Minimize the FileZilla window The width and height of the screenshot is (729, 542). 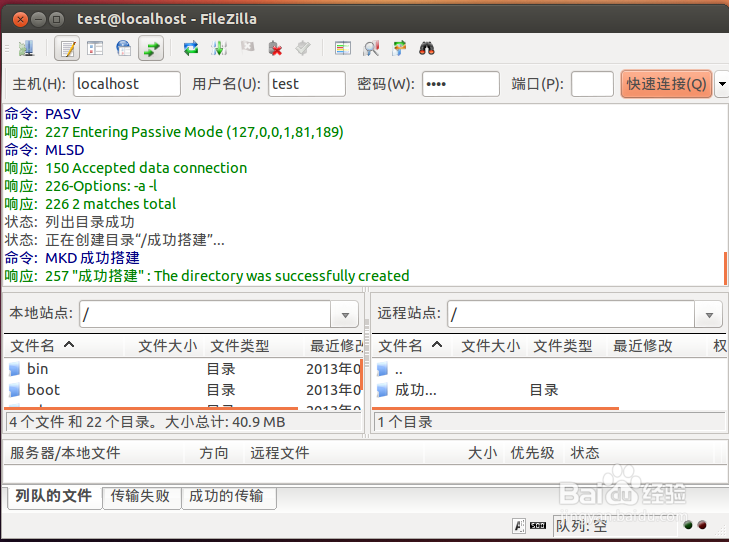pyautogui.click(x=38, y=20)
